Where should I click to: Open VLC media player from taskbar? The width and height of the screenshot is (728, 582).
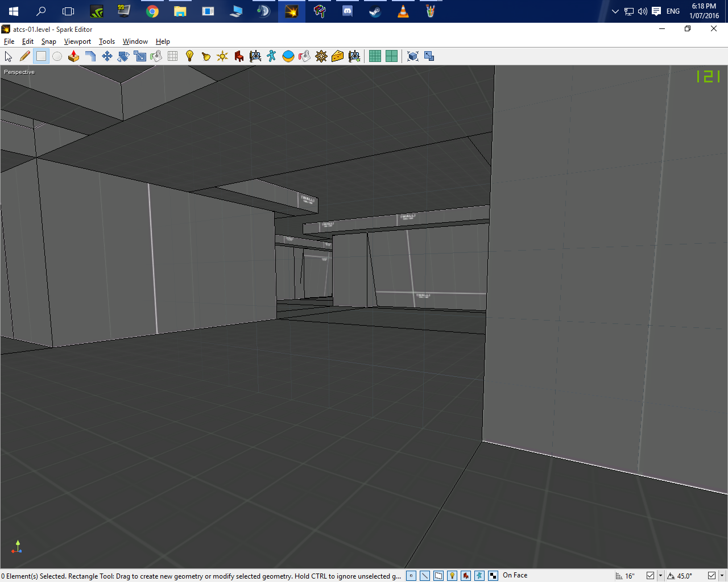[x=403, y=11]
